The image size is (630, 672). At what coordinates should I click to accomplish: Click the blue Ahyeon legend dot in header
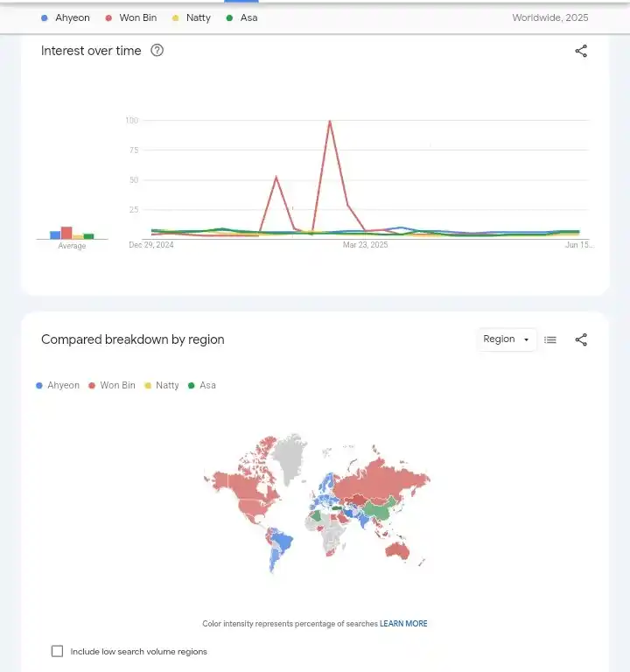pyautogui.click(x=45, y=17)
